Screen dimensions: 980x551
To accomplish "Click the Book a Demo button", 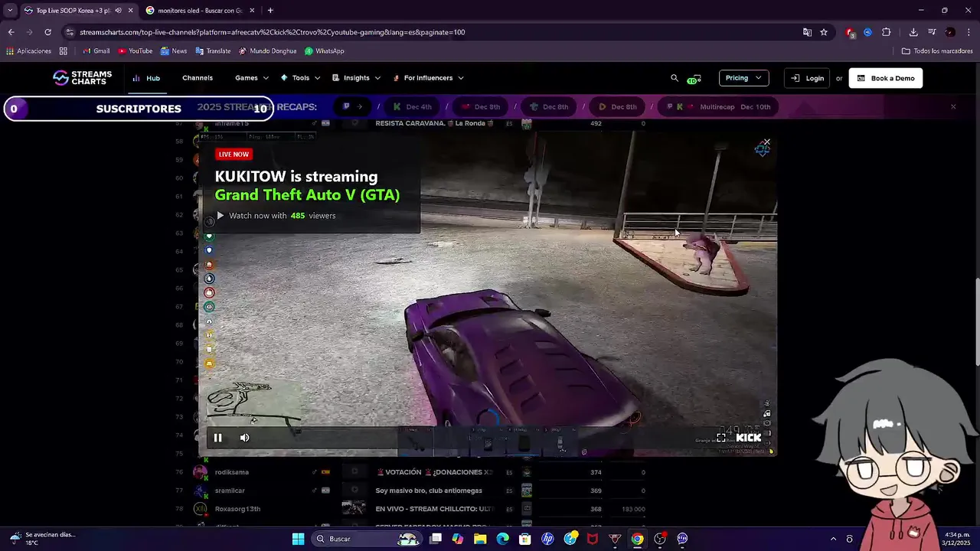I will pos(886,78).
